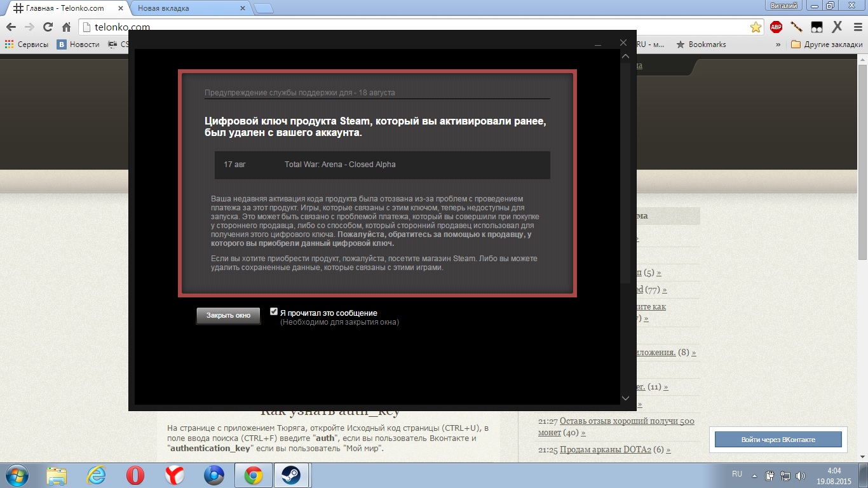Open volume control in tray
This screenshot has width=868, height=488.
[x=801, y=475]
